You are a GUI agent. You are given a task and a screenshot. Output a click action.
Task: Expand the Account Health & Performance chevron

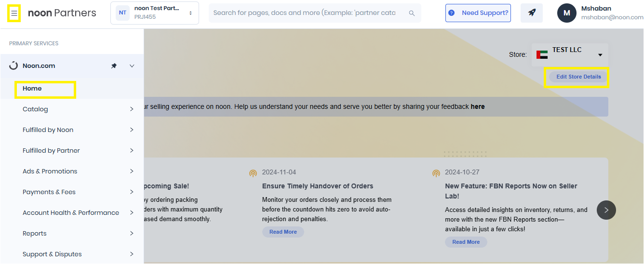point(132,213)
